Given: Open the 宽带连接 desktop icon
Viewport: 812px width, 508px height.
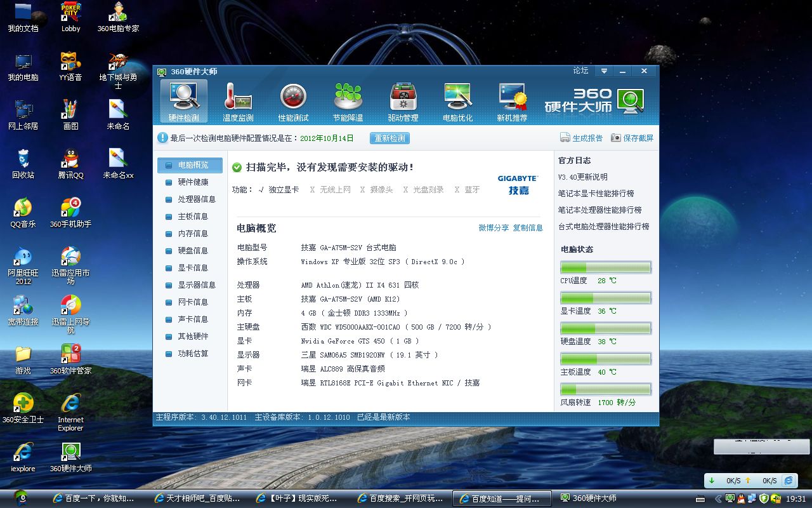Looking at the screenshot, I should tap(23, 311).
